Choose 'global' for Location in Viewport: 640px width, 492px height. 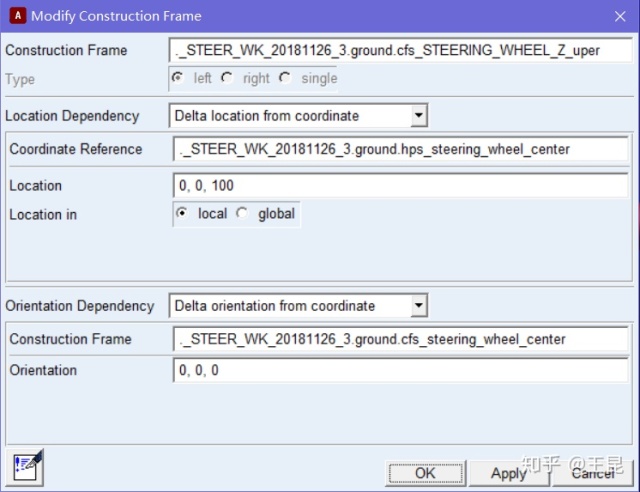tap(242, 214)
